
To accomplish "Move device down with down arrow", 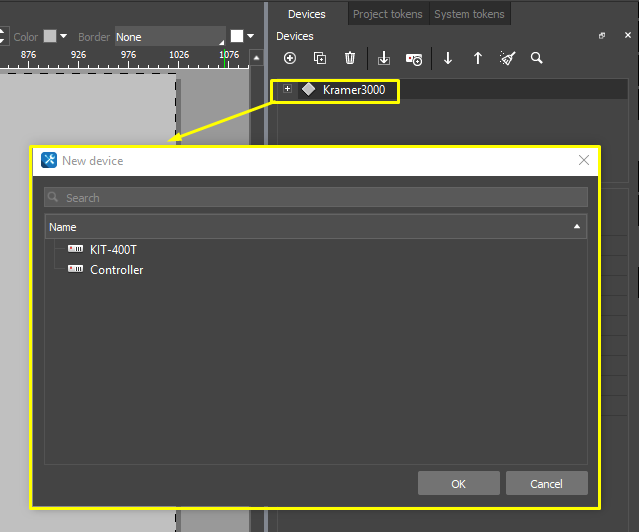I will click(448, 59).
